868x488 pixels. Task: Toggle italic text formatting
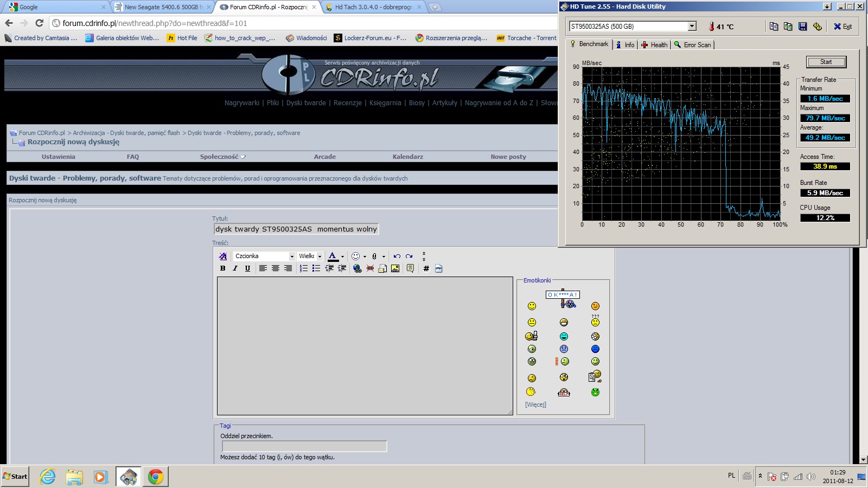point(235,268)
